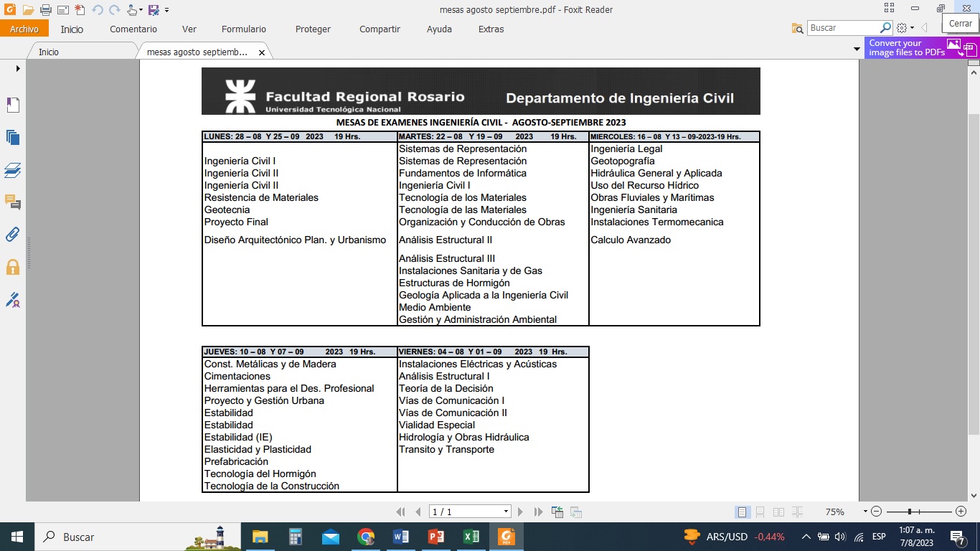The image size is (980, 551).
Task: Open the Hand tool dropdown arrow
Action: coord(141,10)
